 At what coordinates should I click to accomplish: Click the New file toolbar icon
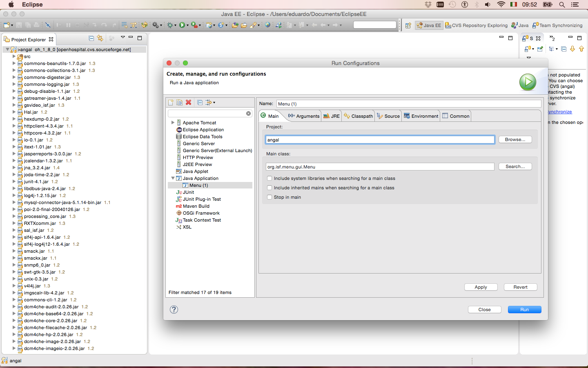tap(7, 25)
